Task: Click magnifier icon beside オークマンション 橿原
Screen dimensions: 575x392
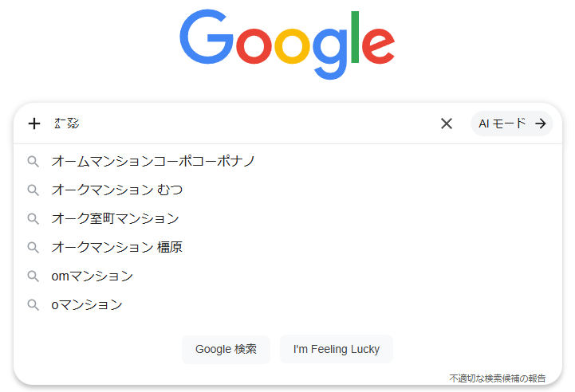Action: click(33, 247)
